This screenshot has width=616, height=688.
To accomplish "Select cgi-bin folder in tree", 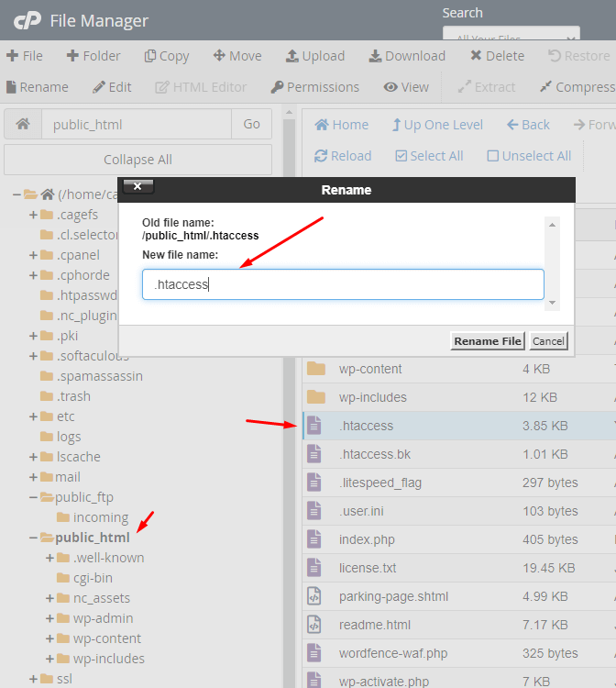I will [x=93, y=578].
